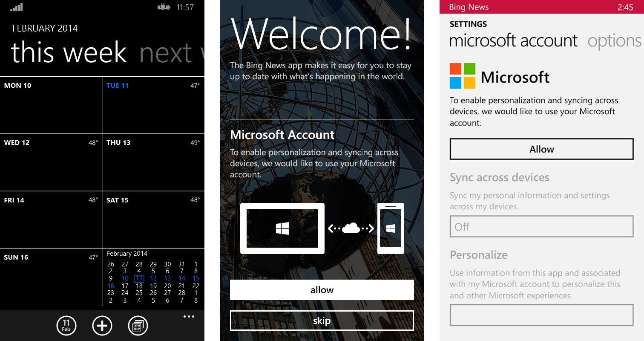Open the three-dot more menu in calendar
The image size is (644, 341).
pyautogui.click(x=189, y=316)
